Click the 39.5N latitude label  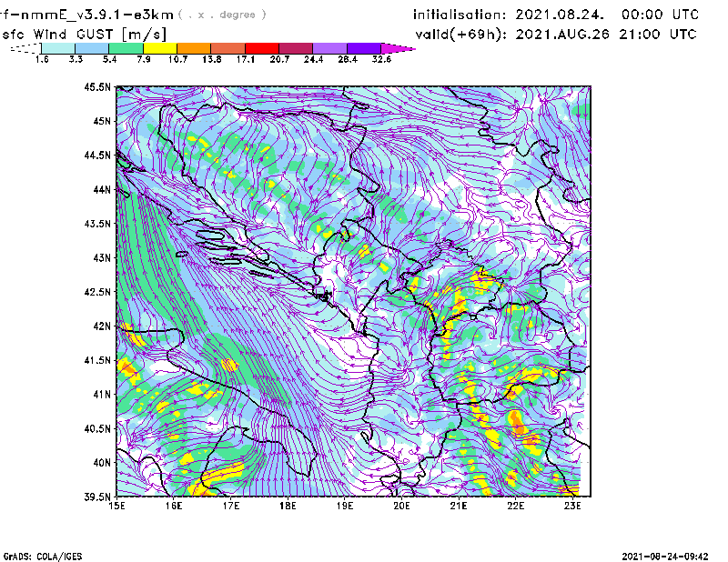(97, 497)
